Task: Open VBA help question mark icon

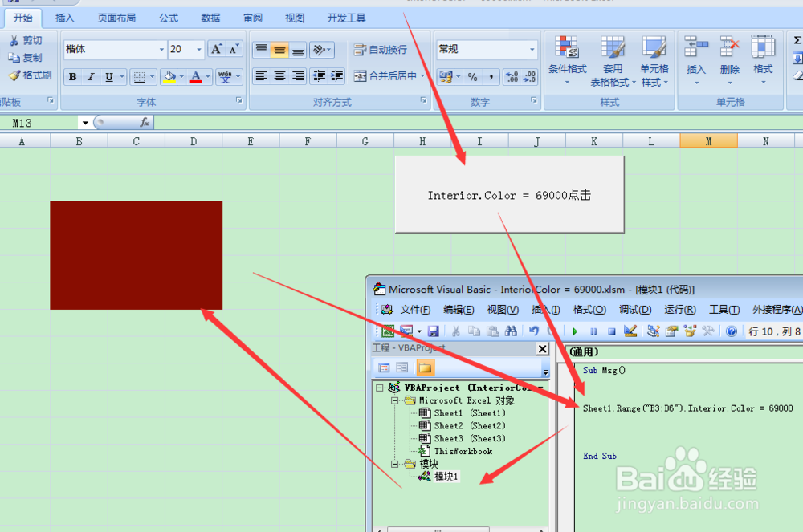Action: tap(732, 331)
